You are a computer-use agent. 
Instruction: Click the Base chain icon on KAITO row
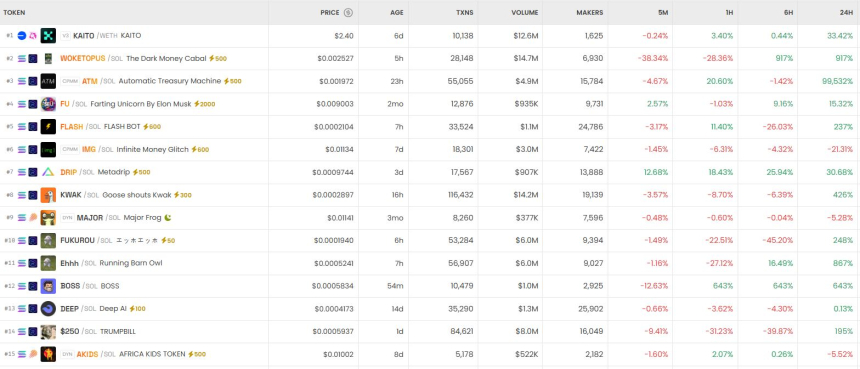(22, 36)
